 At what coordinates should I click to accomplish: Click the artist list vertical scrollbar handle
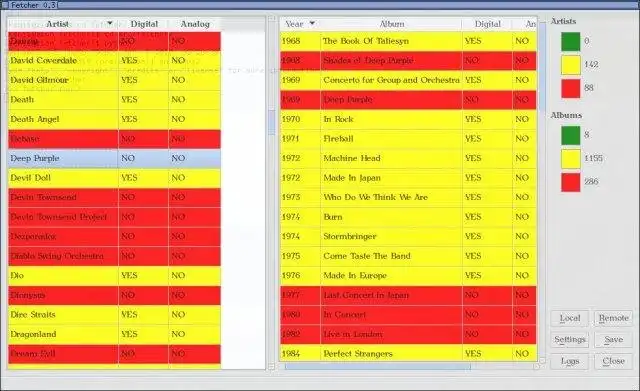coord(272,122)
